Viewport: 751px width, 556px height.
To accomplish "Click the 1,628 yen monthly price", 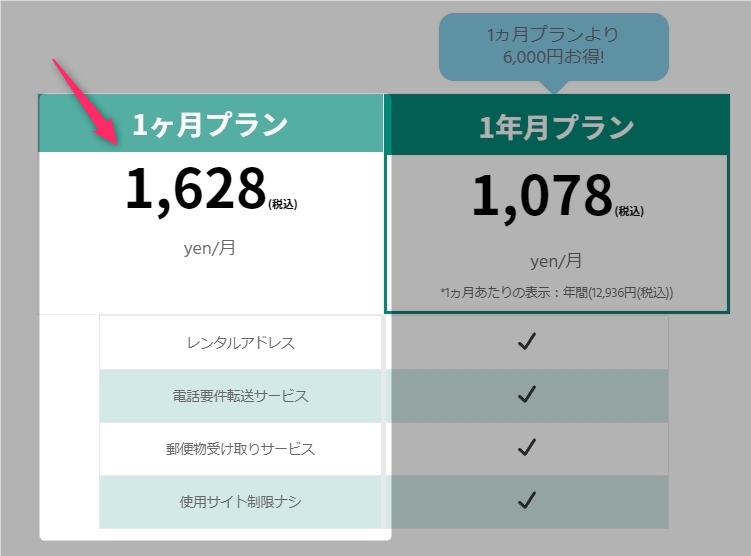I will point(196,189).
